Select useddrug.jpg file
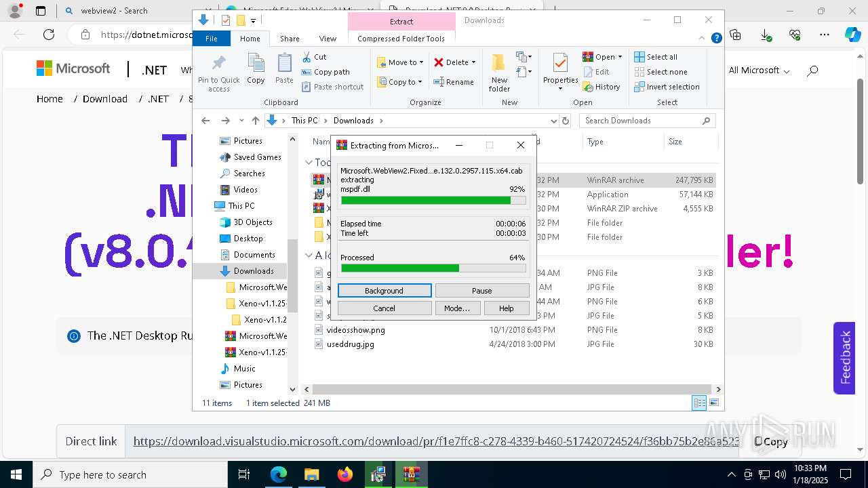Viewport: 868px width, 488px height. click(350, 344)
